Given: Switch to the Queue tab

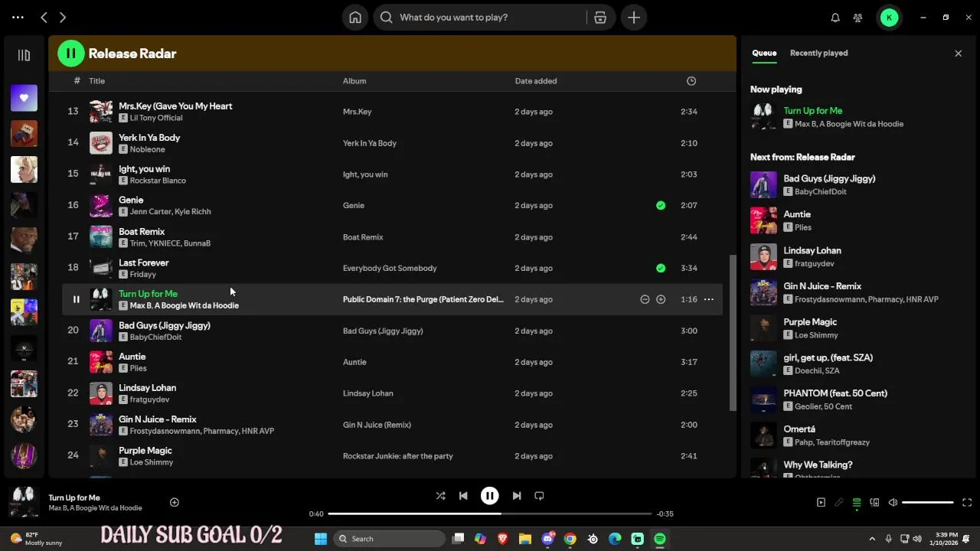Looking at the screenshot, I should point(764,53).
